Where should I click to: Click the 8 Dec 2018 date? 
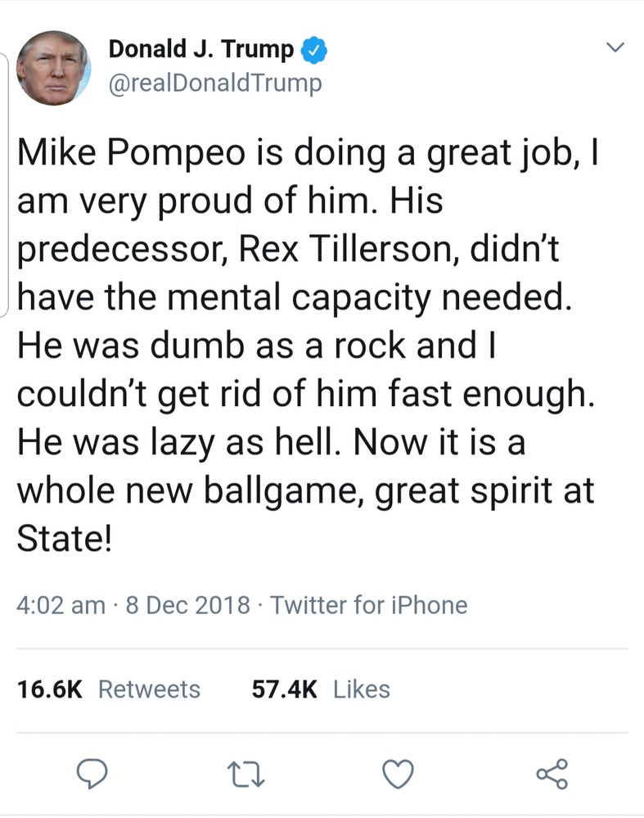pos(188,605)
